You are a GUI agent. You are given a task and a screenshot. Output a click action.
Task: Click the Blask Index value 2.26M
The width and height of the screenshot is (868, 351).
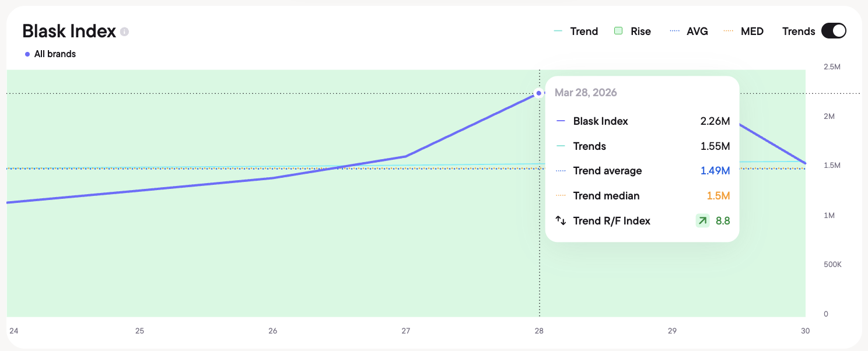pyautogui.click(x=715, y=121)
